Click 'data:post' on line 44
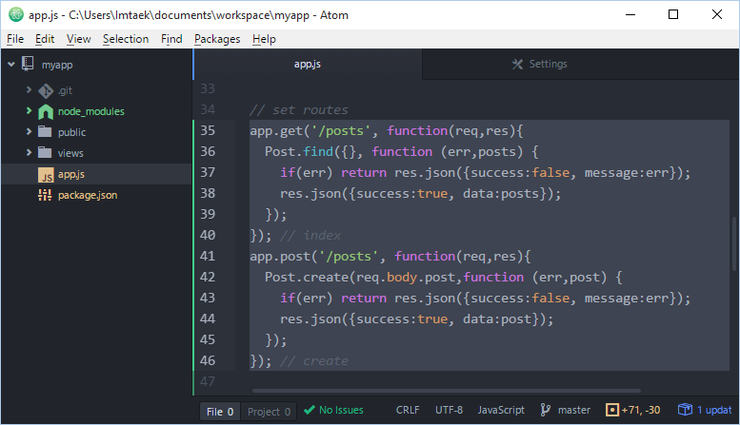 pos(497,319)
